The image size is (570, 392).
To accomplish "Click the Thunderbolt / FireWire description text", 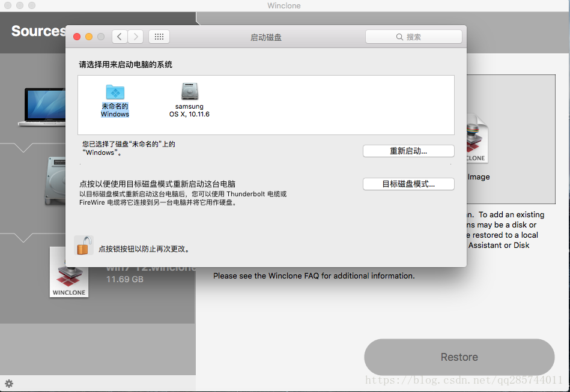I will [183, 198].
